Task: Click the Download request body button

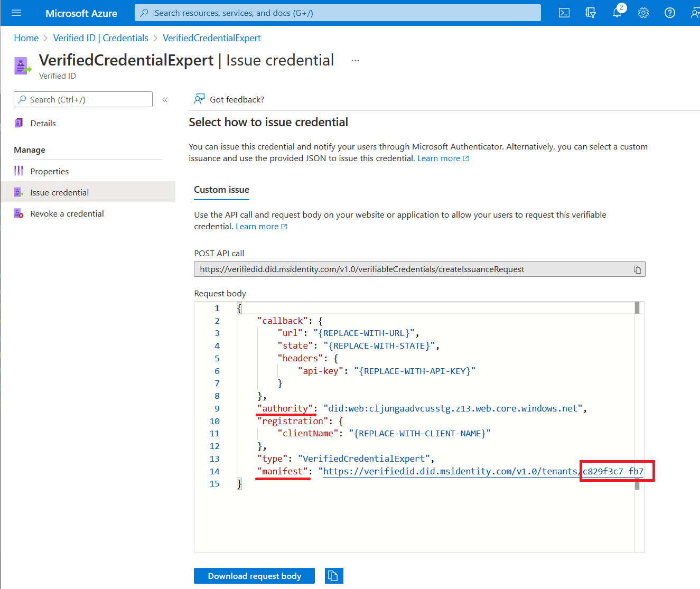Action: pos(254,576)
